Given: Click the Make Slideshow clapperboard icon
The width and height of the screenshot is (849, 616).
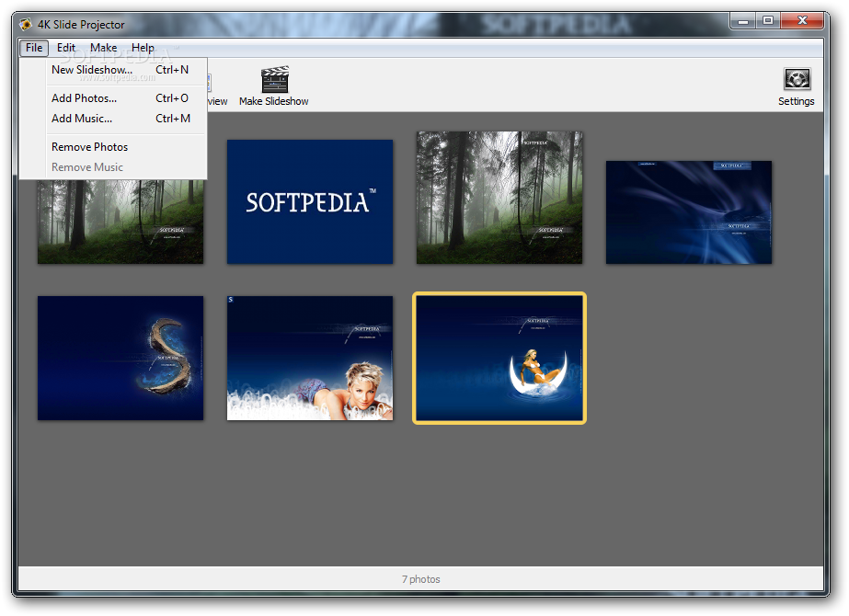Looking at the screenshot, I should click(274, 80).
